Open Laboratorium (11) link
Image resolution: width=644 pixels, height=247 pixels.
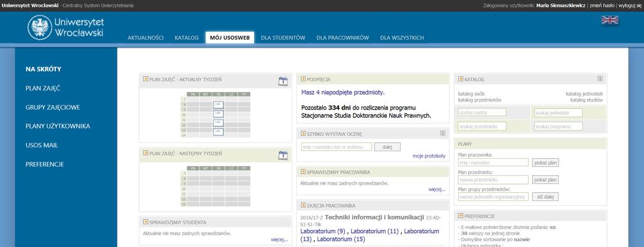pyautogui.click(x=375, y=231)
